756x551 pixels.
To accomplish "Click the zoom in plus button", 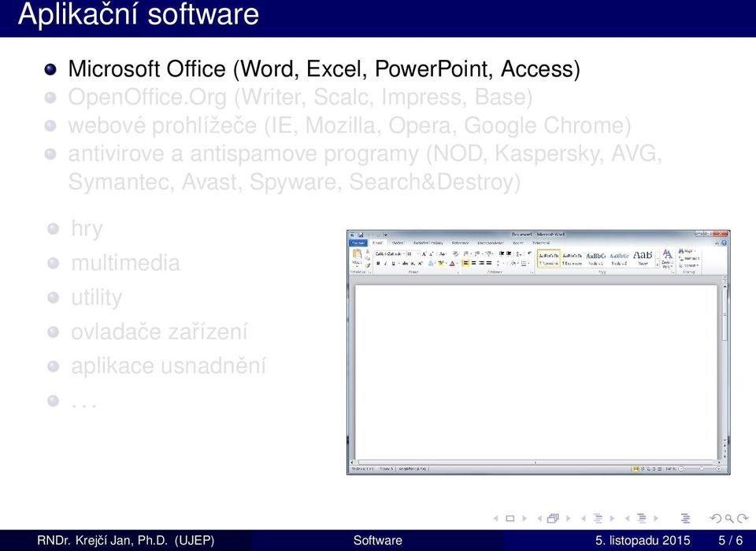I will point(719,468).
